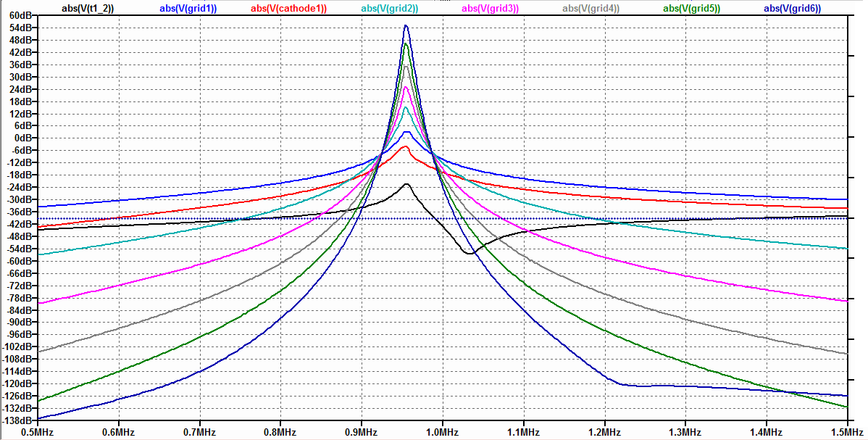Viewport: 868px width, 440px height.
Task: Click the 0.8MHz tick on the horizontal axis
Action: (280, 432)
